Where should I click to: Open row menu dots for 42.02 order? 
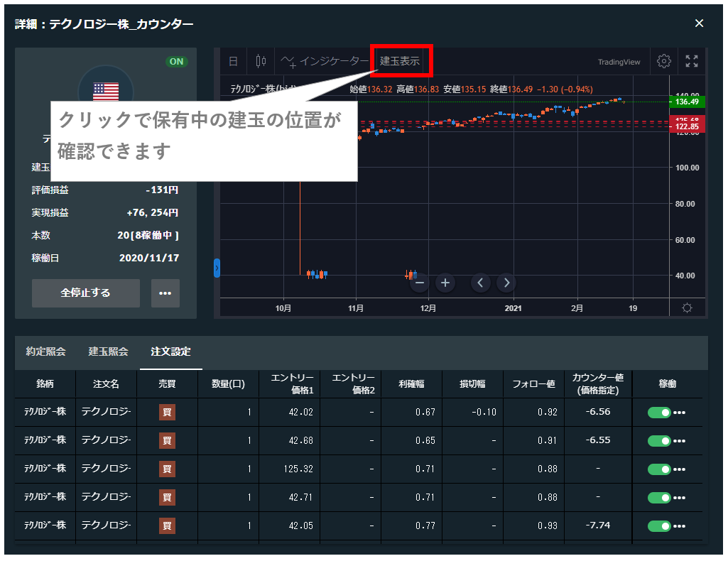pos(679,413)
